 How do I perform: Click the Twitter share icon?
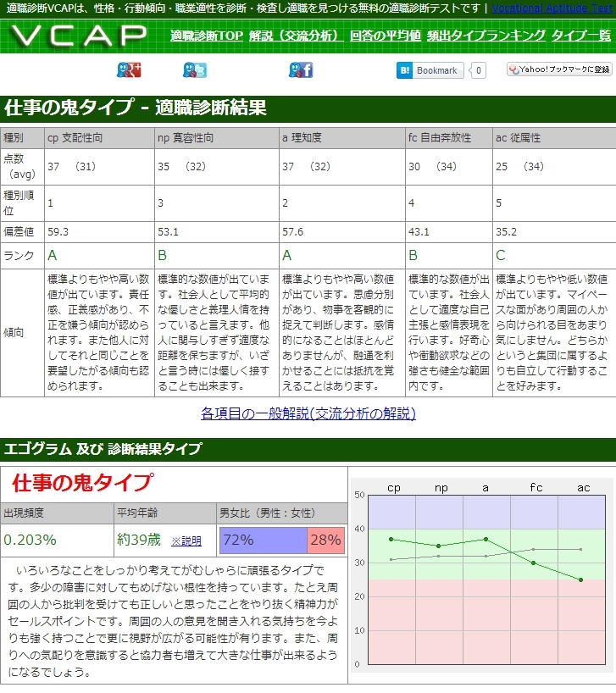(194, 70)
